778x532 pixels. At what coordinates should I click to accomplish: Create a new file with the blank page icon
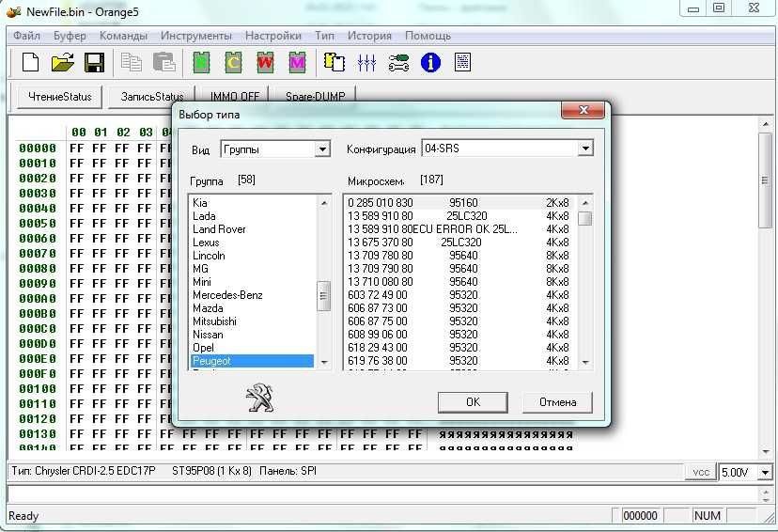pos(31,63)
